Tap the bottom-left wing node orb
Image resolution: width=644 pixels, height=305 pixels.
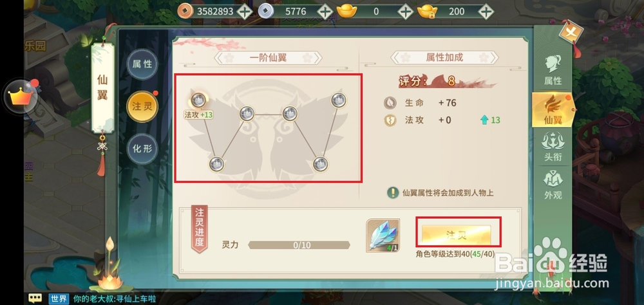pos(216,164)
